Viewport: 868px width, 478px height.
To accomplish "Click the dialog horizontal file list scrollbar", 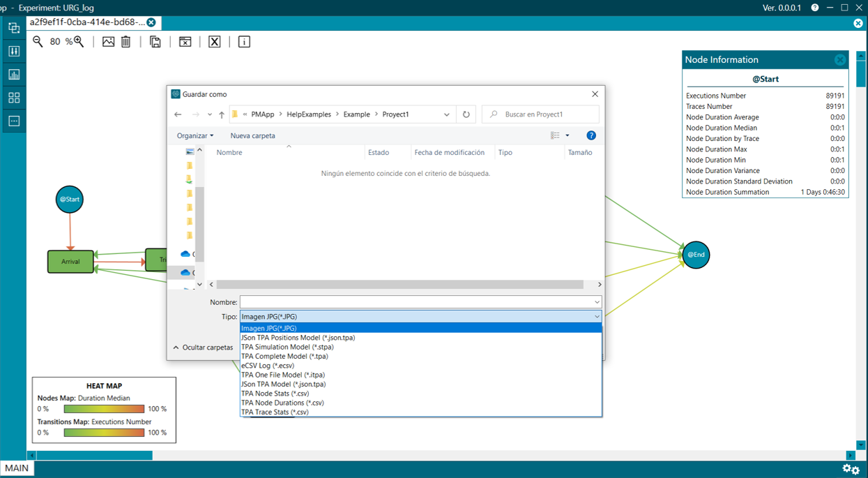I will pyautogui.click(x=399, y=285).
